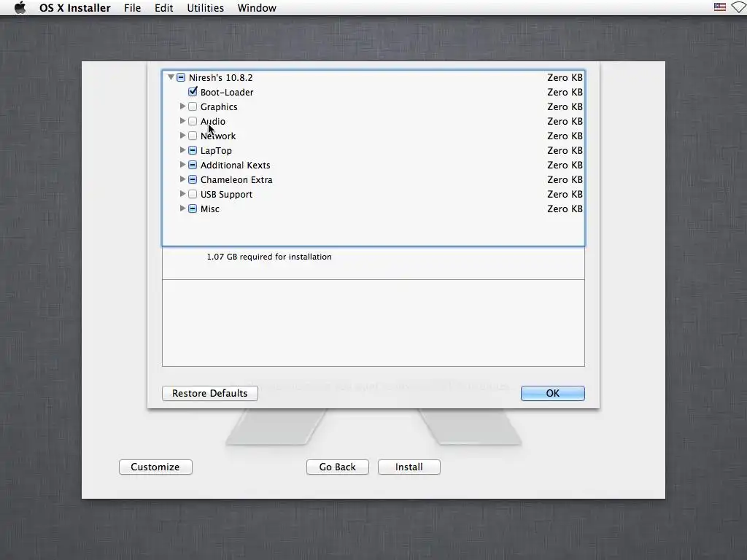The image size is (747, 560).
Task: Toggle the Chameleon Extra checkbox
Action: 193,179
